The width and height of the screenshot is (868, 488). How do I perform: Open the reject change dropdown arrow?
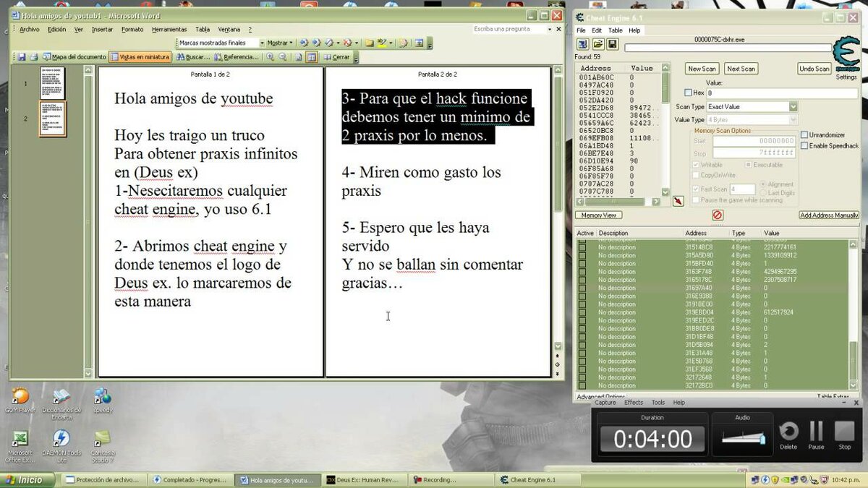(356, 43)
